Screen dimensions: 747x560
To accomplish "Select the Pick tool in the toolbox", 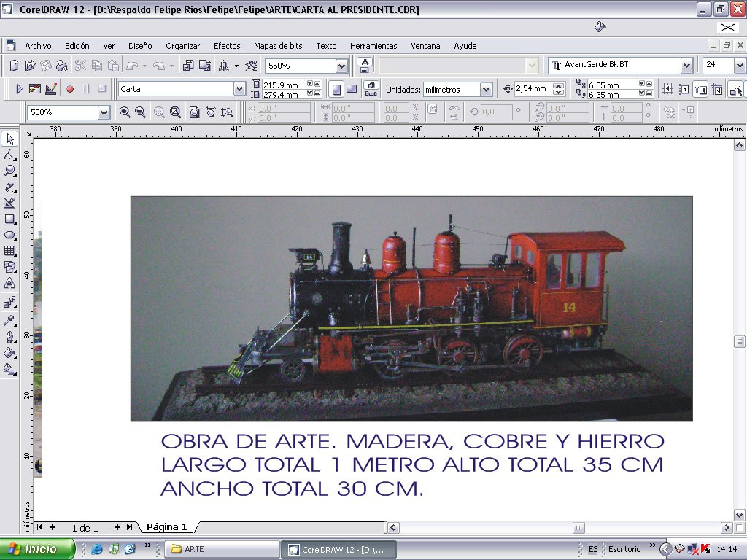I will tap(9, 139).
